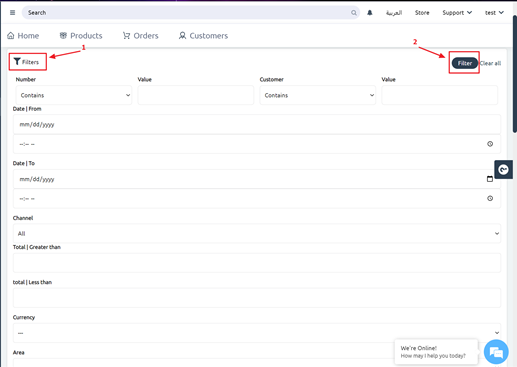Go to the Orders tab
Image resolution: width=517 pixels, height=367 pixels.
pos(140,36)
